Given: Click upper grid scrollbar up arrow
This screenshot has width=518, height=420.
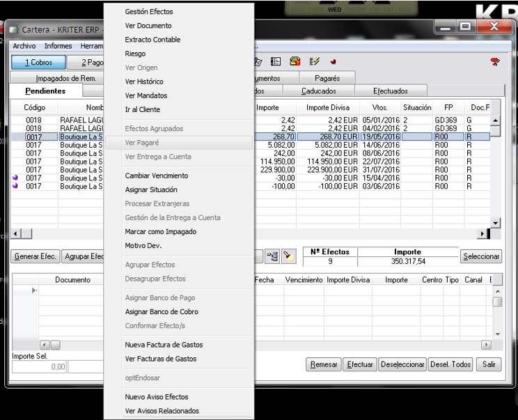Looking at the screenshot, I should coord(495,120).
